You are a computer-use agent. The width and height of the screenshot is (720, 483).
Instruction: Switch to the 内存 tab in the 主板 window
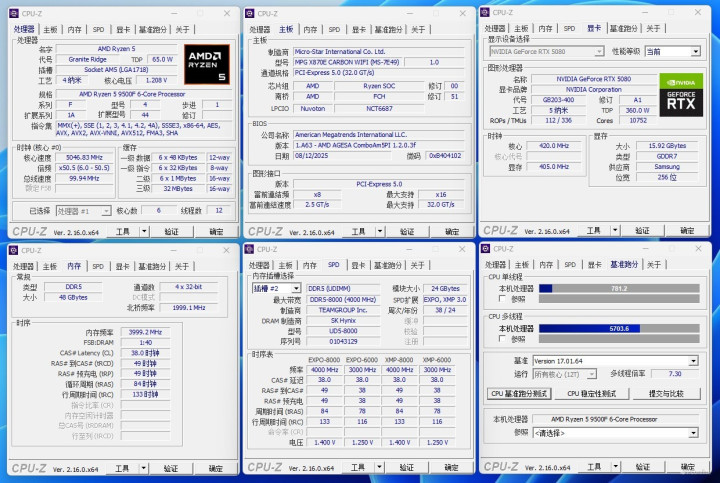point(310,29)
